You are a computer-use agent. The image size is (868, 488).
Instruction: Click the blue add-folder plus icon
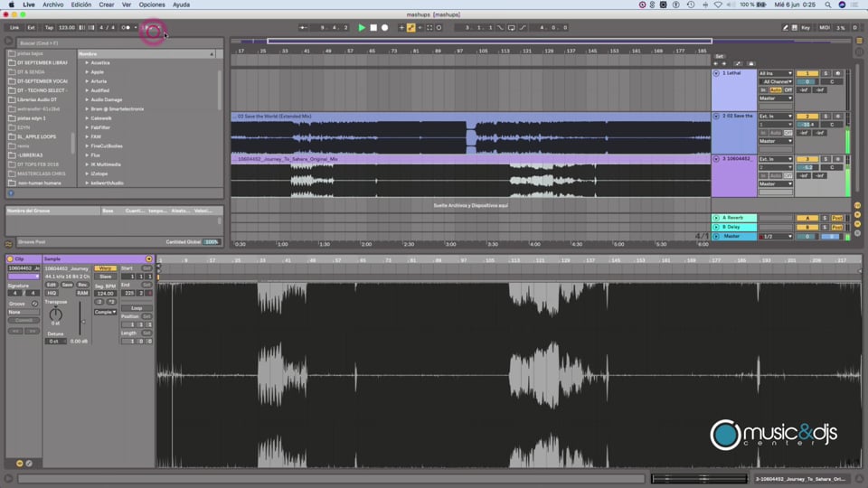click(x=11, y=193)
